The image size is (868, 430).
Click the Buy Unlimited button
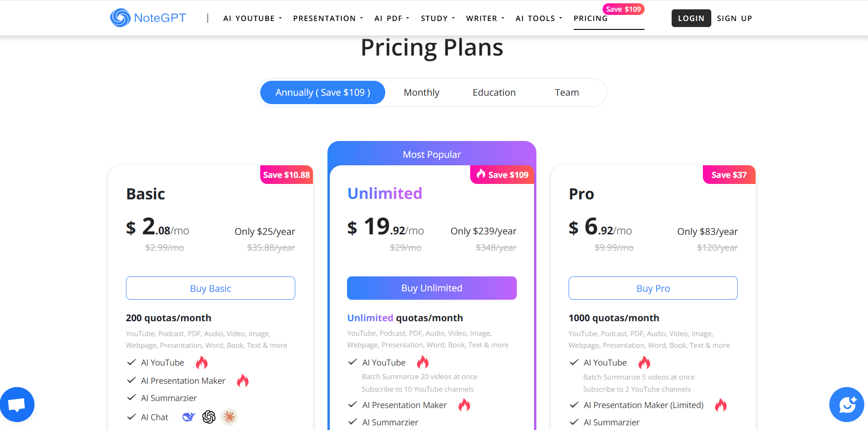pyautogui.click(x=432, y=288)
